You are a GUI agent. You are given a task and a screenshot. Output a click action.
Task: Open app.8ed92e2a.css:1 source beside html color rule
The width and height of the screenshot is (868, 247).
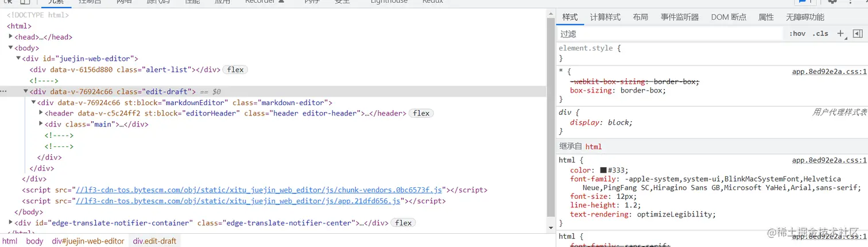[x=829, y=160]
